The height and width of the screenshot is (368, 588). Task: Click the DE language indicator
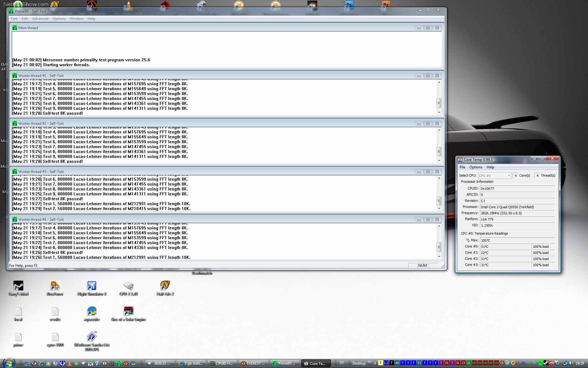point(342,363)
